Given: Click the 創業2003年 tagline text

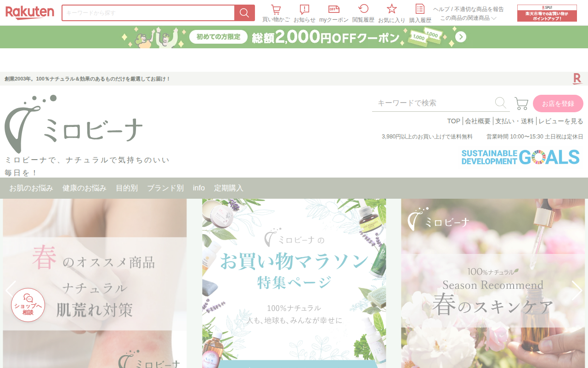Looking at the screenshot, I should point(87,79).
